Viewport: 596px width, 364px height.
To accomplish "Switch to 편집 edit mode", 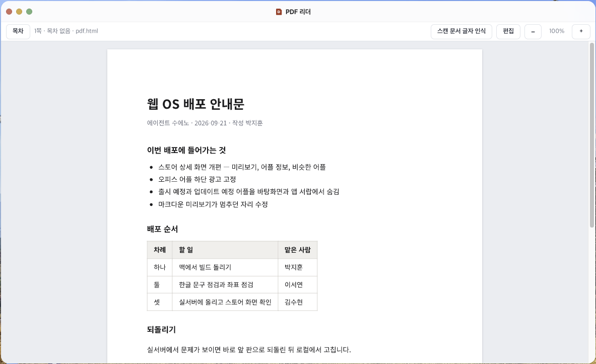I will click(x=508, y=31).
